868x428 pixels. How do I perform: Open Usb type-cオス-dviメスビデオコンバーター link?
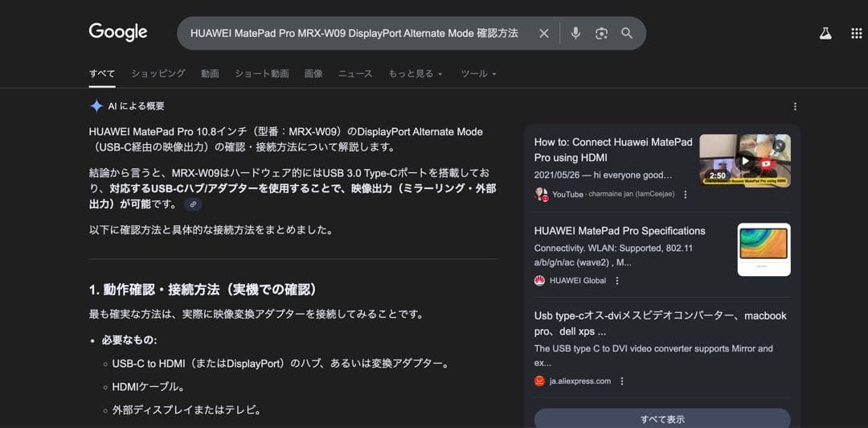(x=661, y=323)
